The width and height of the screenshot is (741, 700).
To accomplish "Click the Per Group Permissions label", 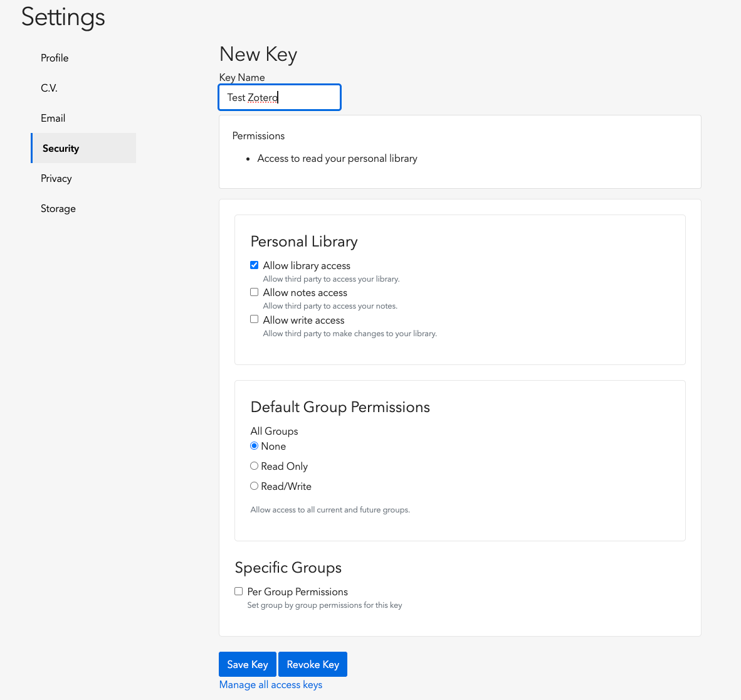I will pos(297,591).
